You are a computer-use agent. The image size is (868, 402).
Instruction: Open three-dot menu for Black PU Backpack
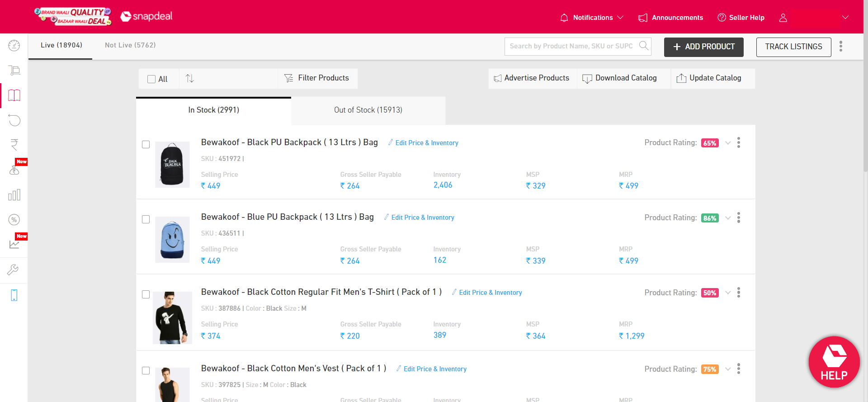(739, 143)
